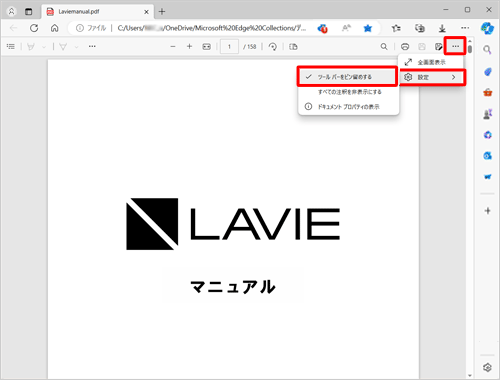
Task: Go to the browser home page
Action: 55,28
